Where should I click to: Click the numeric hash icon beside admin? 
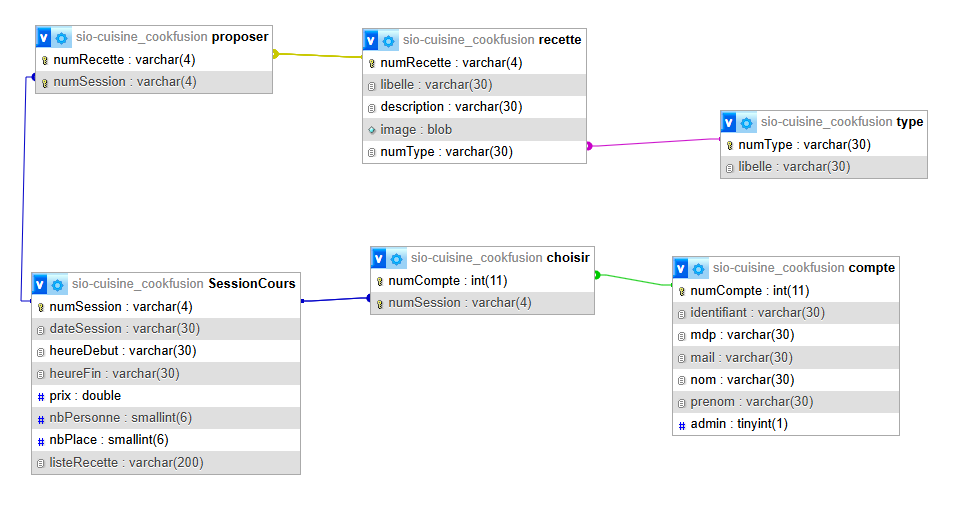(682, 425)
